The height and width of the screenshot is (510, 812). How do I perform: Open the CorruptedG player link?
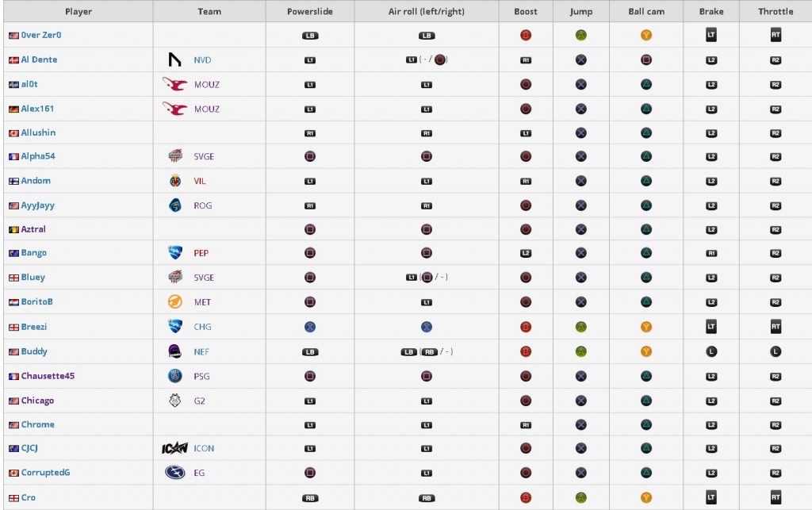click(x=45, y=472)
